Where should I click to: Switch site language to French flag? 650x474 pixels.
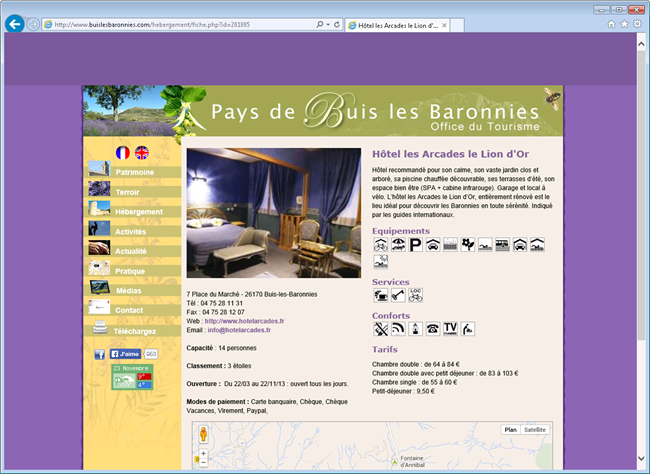(123, 153)
